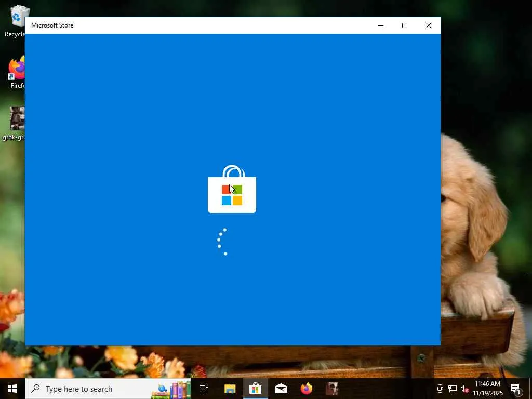Open the network status tray icon
Viewport: 532px width, 399px height.
click(453, 389)
